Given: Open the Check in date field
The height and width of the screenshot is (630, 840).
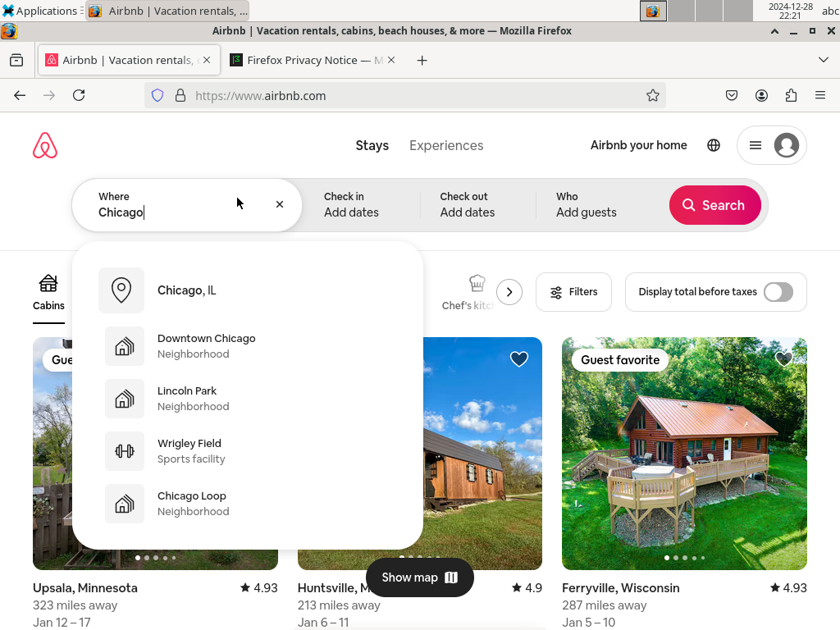Looking at the screenshot, I should (362, 204).
